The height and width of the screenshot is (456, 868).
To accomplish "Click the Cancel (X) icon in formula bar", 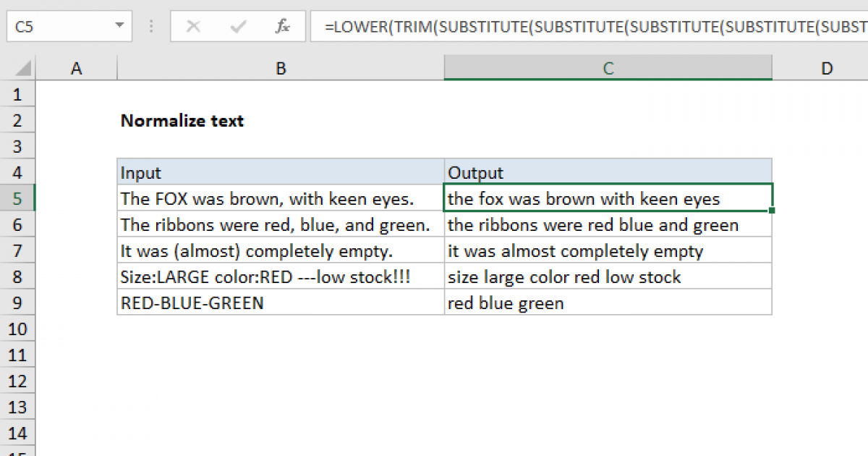I will coord(193,26).
